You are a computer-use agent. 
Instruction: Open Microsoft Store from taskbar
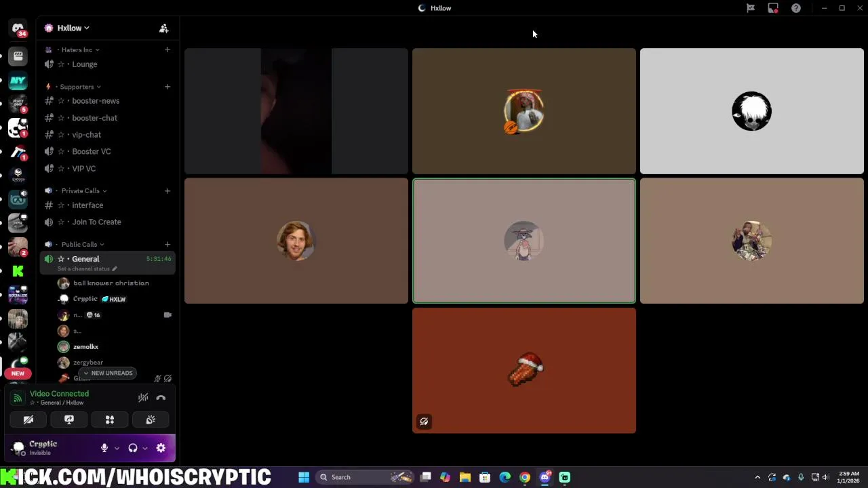coord(485,477)
